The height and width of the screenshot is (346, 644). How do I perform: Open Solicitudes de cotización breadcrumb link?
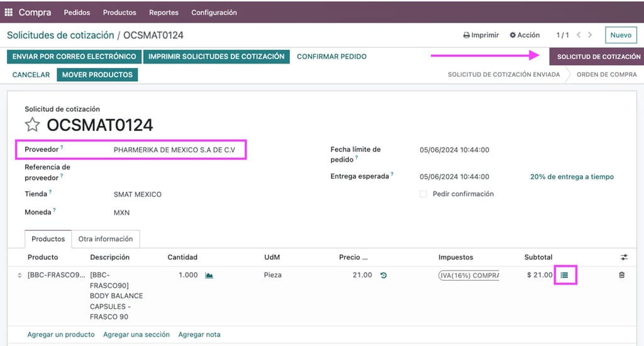click(60, 35)
